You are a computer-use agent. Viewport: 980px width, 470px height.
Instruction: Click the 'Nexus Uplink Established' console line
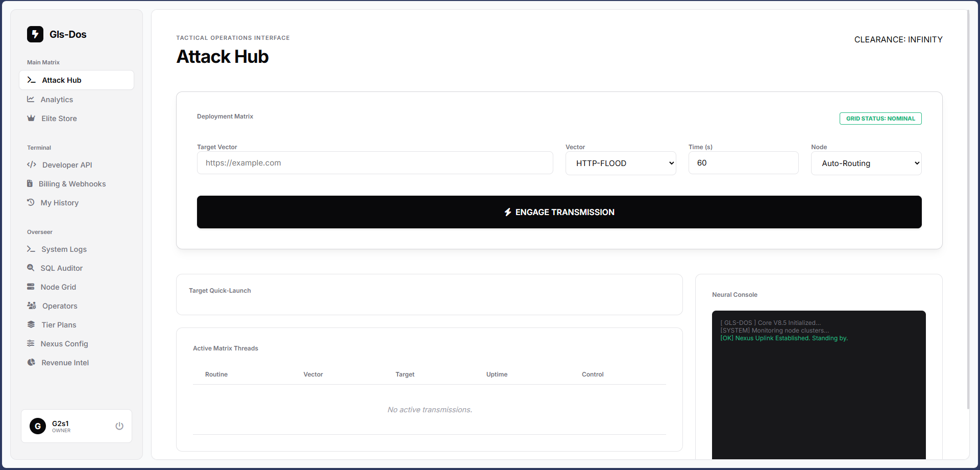tap(784, 338)
